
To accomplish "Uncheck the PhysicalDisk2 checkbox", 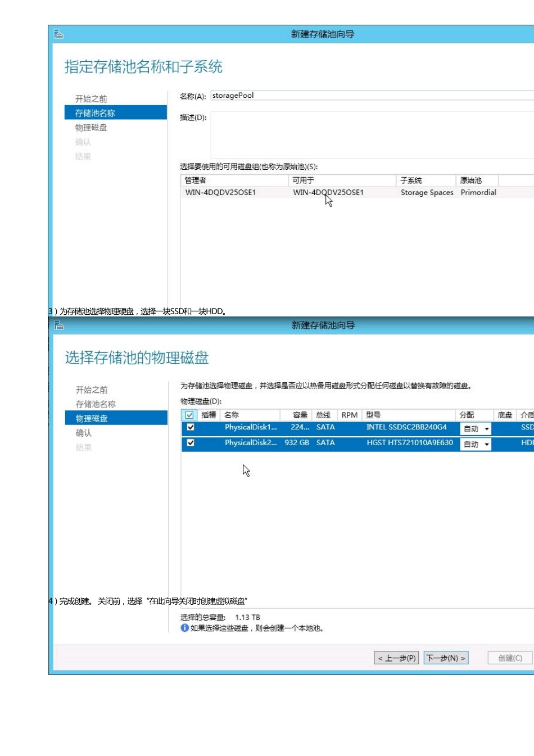I will point(191,443).
